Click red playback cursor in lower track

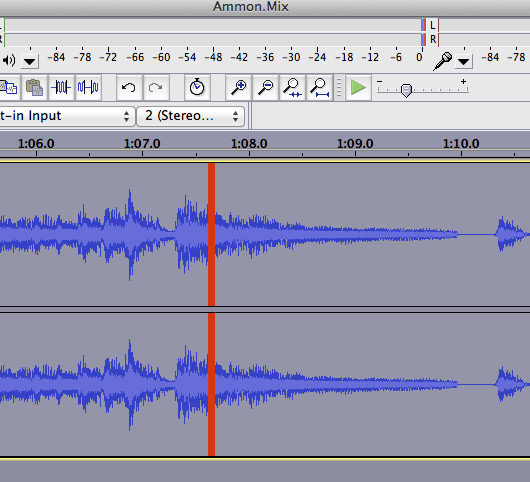click(x=212, y=385)
